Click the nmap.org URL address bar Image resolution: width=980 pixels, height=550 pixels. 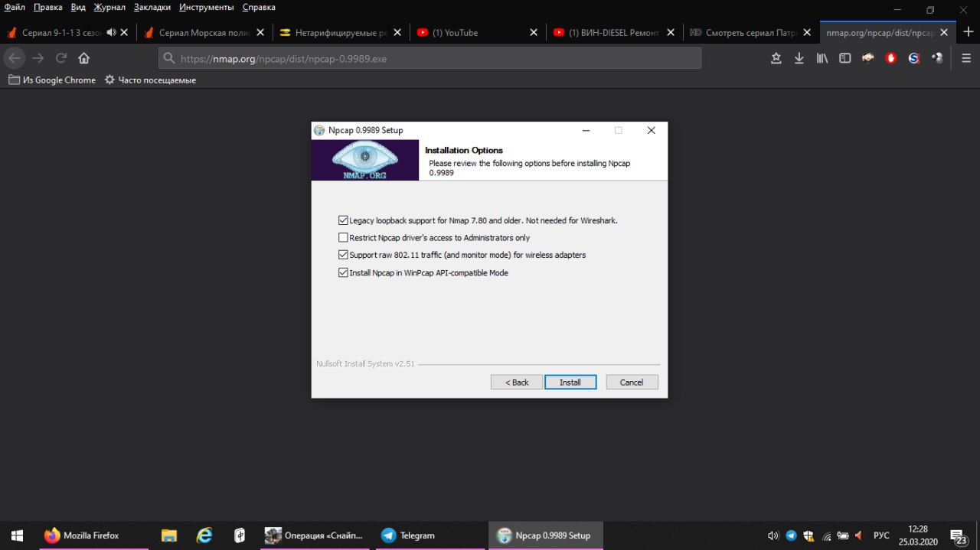tap(430, 58)
